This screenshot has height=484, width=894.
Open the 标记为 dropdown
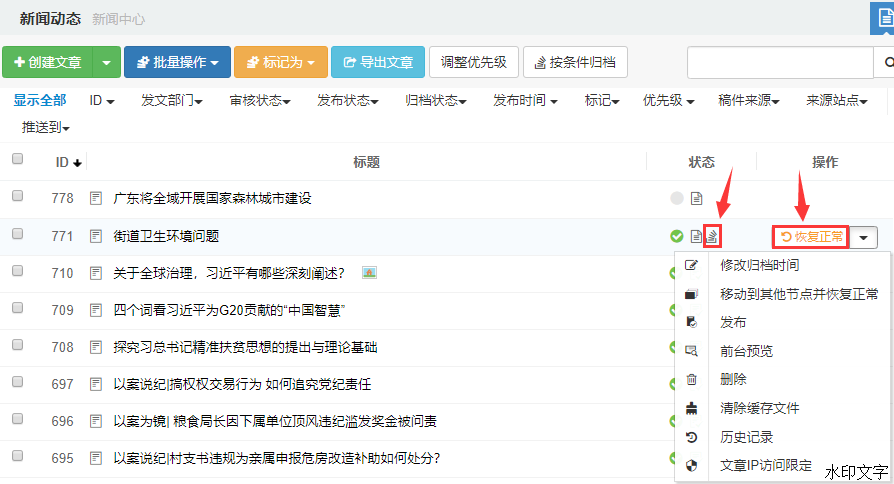pyautogui.click(x=281, y=62)
